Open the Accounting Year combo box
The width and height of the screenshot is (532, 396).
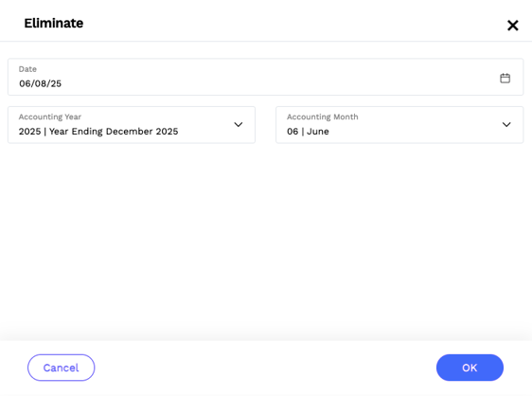(x=132, y=125)
